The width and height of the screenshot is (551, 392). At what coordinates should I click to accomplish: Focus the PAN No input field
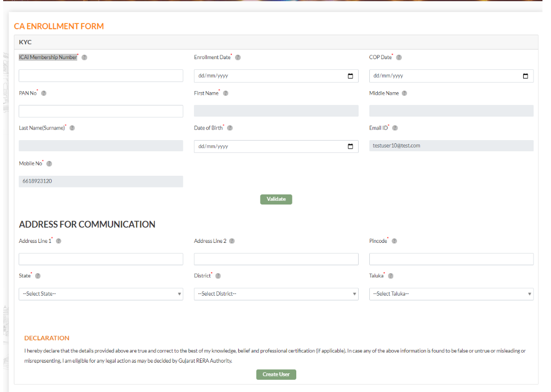click(x=101, y=111)
